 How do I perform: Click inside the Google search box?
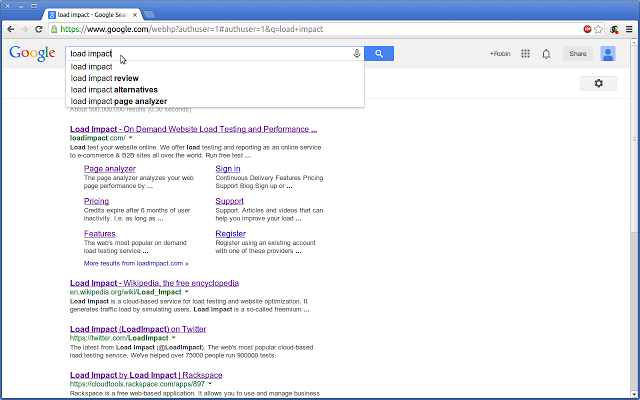coord(208,53)
